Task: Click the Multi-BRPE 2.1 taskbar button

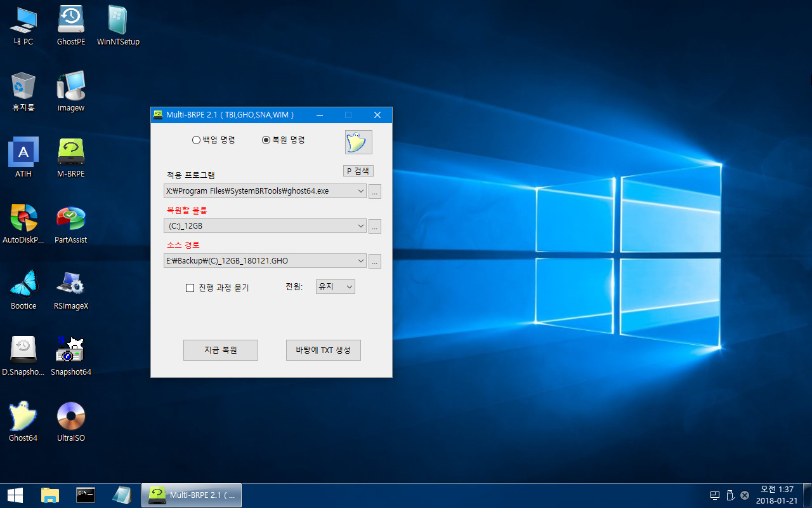Action: 191,495
